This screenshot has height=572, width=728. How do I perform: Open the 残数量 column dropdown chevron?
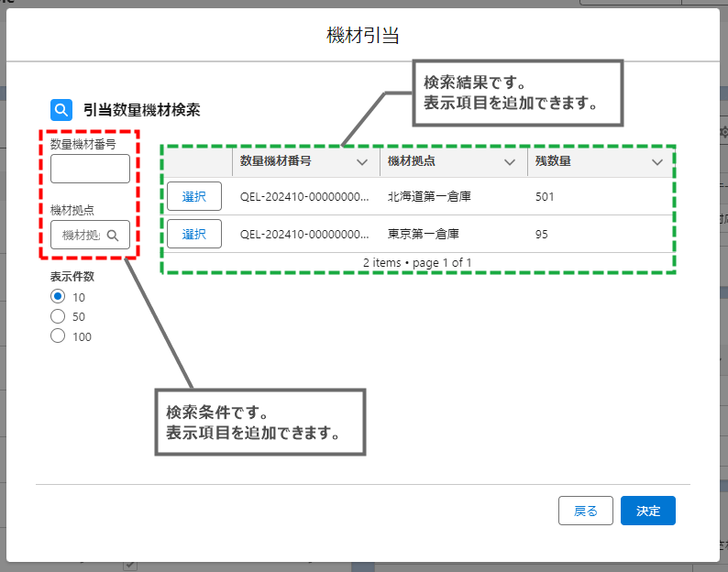(656, 161)
